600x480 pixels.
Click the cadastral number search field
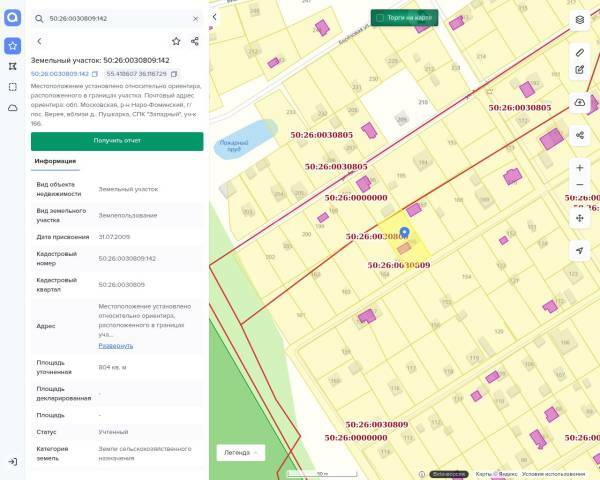coord(115,18)
